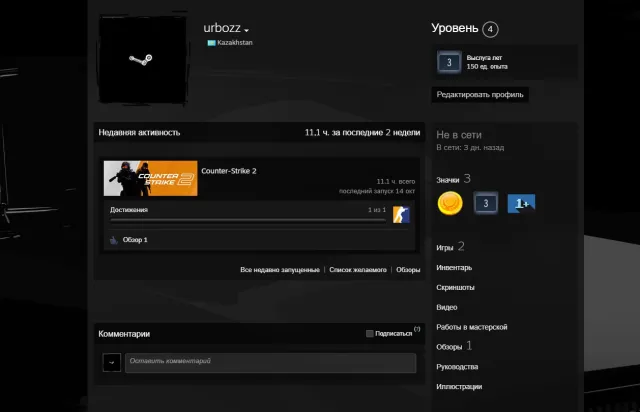The width and height of the screenshot is (640, 412).
Task: Open the Уровень level heading
Action: pyautogui.click(x=455, y=28)
